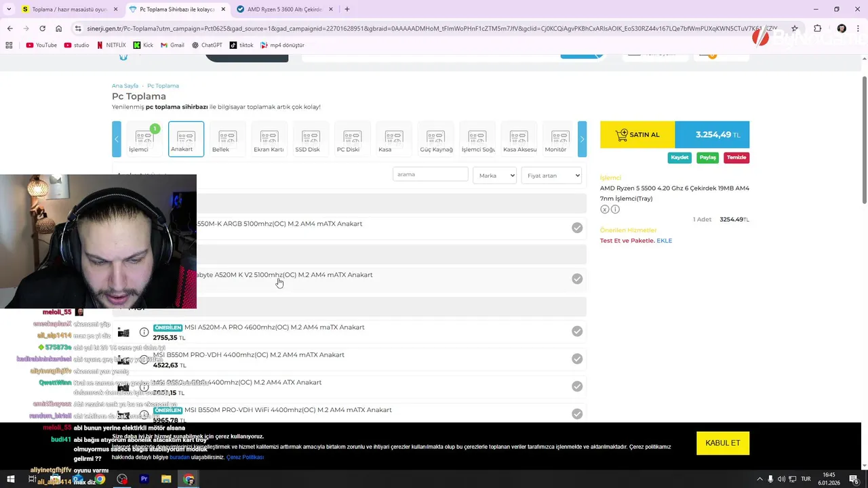Bookmark this page with star icon
This screenshot has width=868, height=488.
(795, 28)
